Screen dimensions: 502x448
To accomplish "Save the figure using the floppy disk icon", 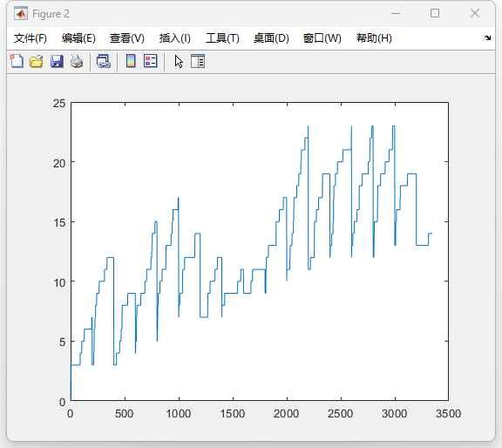I will coord(57,61).
